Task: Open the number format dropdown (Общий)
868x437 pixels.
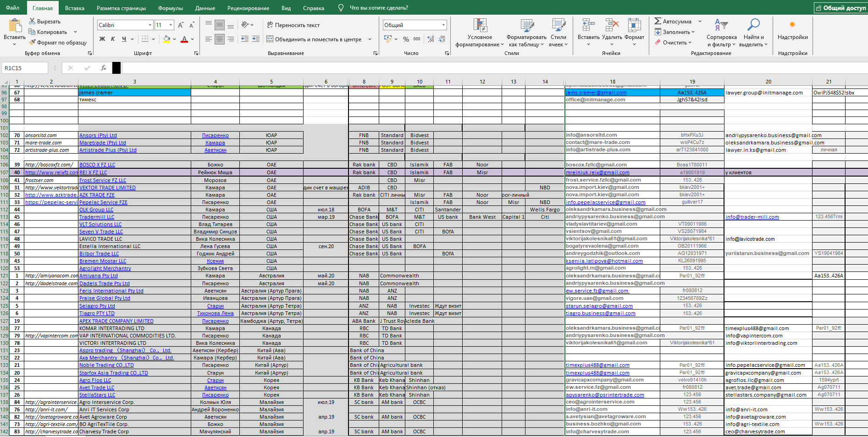Action: pyautogui.click(x=443, y=25)
